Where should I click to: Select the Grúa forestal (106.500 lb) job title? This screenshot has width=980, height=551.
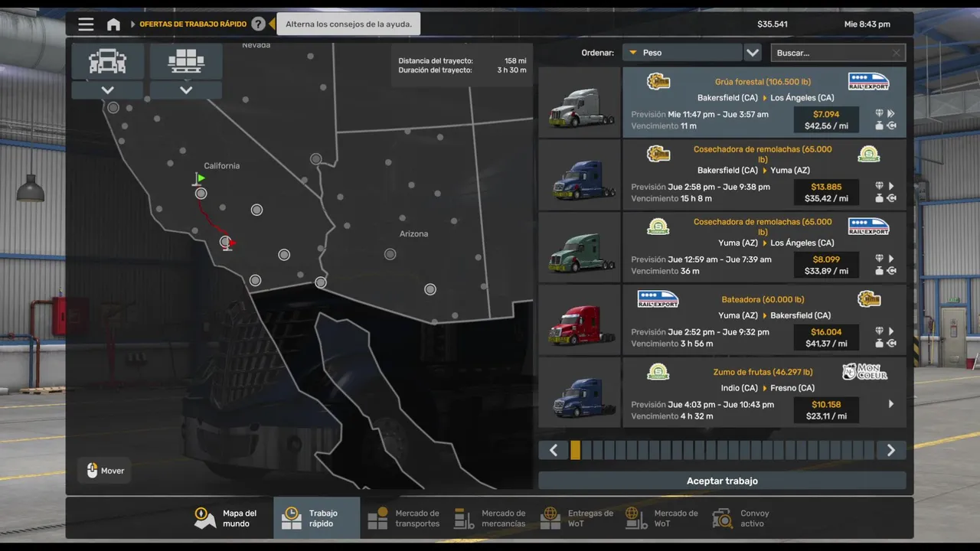point(763,82)
